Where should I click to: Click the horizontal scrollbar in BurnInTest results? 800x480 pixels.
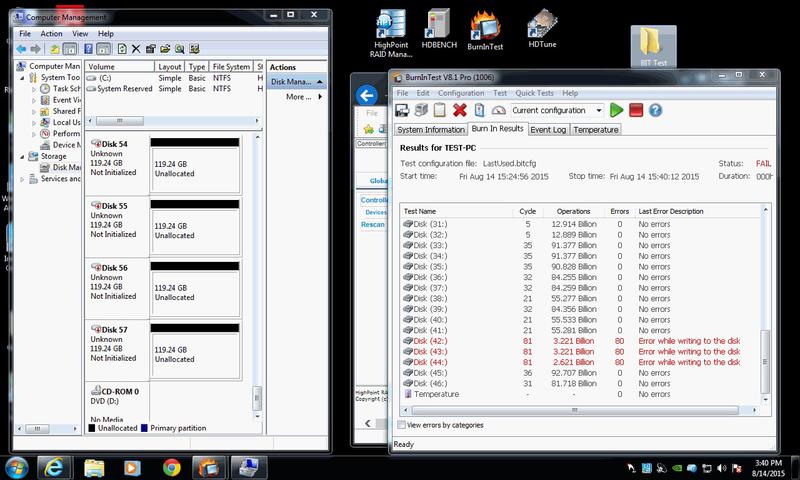pos(575,410)
